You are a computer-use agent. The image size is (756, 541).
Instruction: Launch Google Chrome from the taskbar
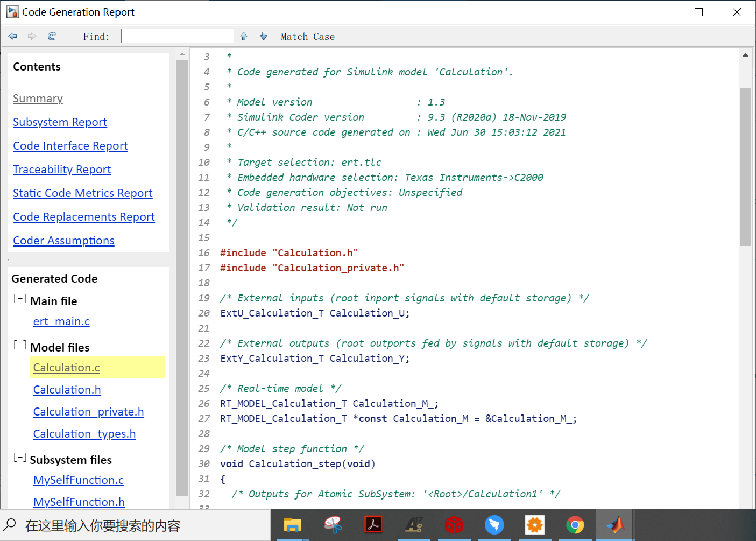pyautogui.click(x=575, y=525)
